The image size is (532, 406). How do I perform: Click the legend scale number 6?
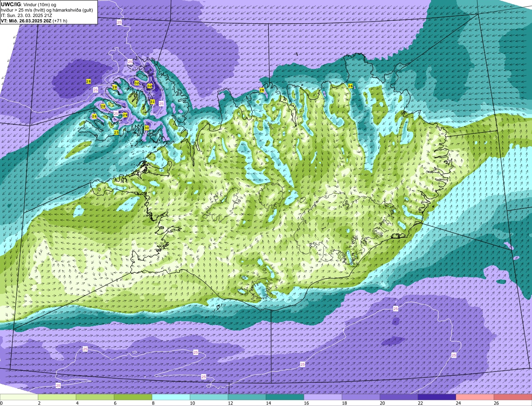click(115, 403)
